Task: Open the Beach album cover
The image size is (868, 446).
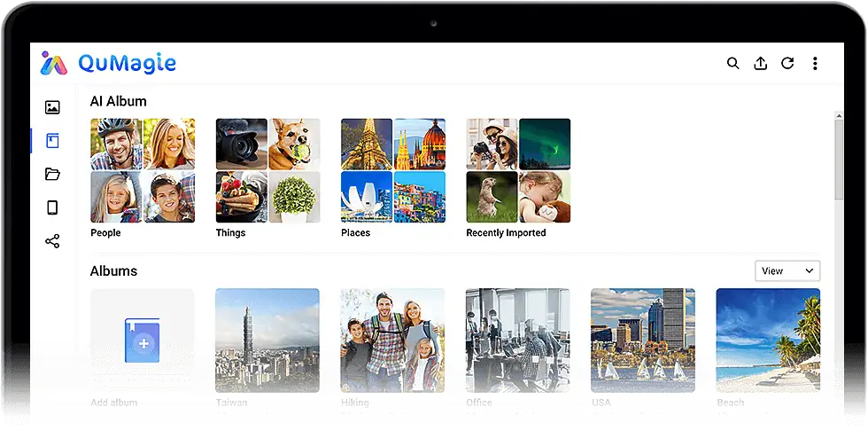Action: pyautogui.click(x=768, y=340)
